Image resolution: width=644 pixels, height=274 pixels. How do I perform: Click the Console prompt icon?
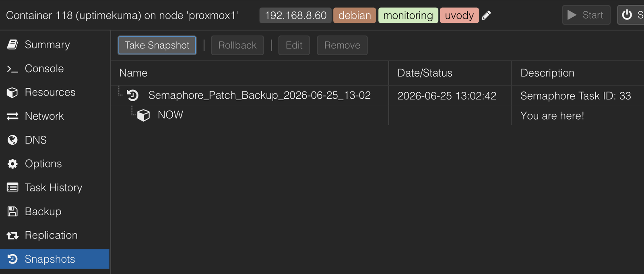pos(12,69)
